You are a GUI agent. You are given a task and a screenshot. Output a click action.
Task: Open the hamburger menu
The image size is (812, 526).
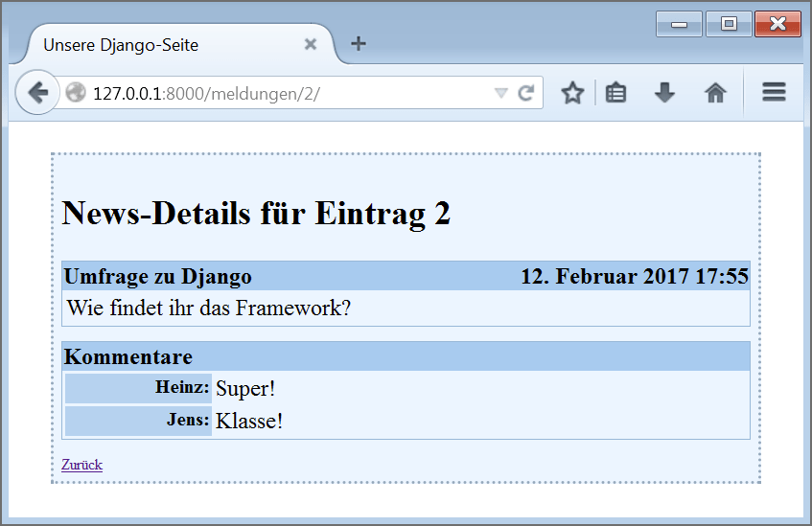click(774, 93)
